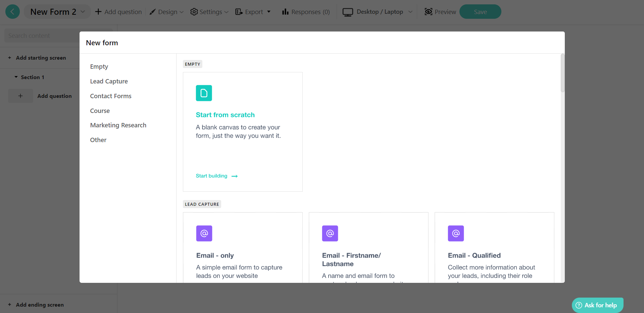Screen dimensions: 644x313
Task: Click the Preview eye icon
Action: [x=428, y=11]
